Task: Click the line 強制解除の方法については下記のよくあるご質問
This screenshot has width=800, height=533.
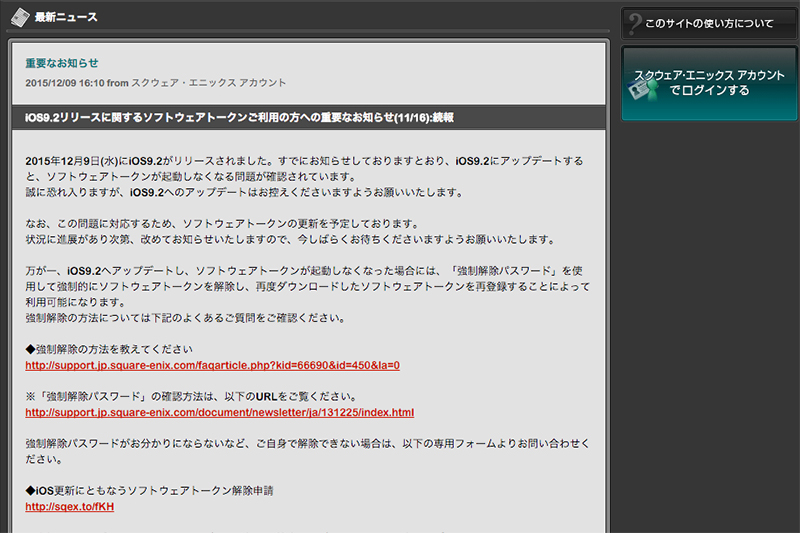Action: tap(187, 318)
